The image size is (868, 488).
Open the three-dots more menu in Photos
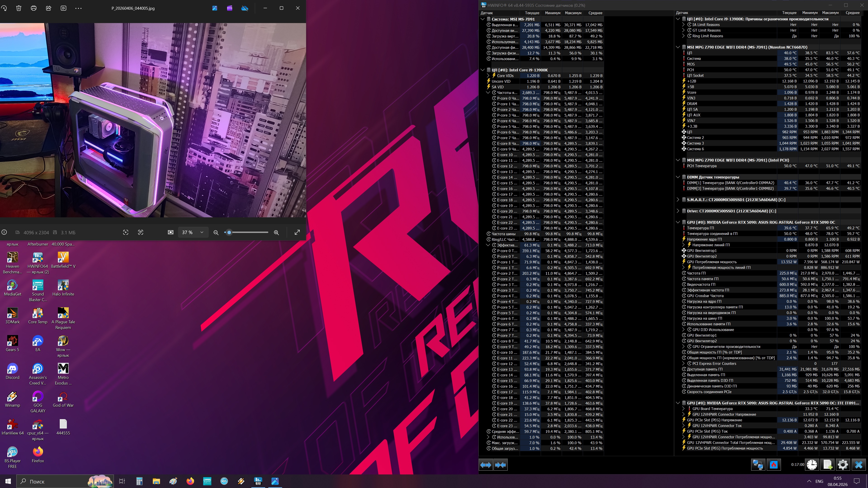(78, 8)
